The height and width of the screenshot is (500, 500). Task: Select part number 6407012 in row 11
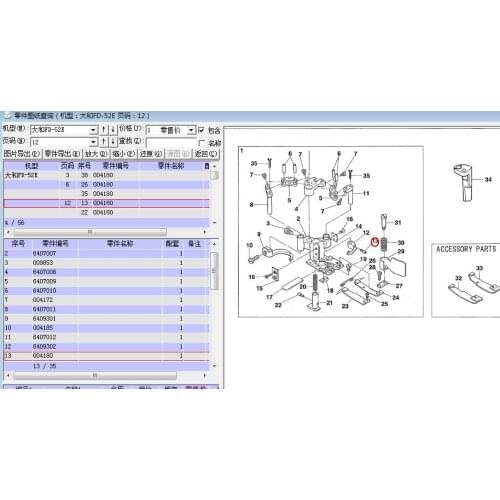point(44,337)
